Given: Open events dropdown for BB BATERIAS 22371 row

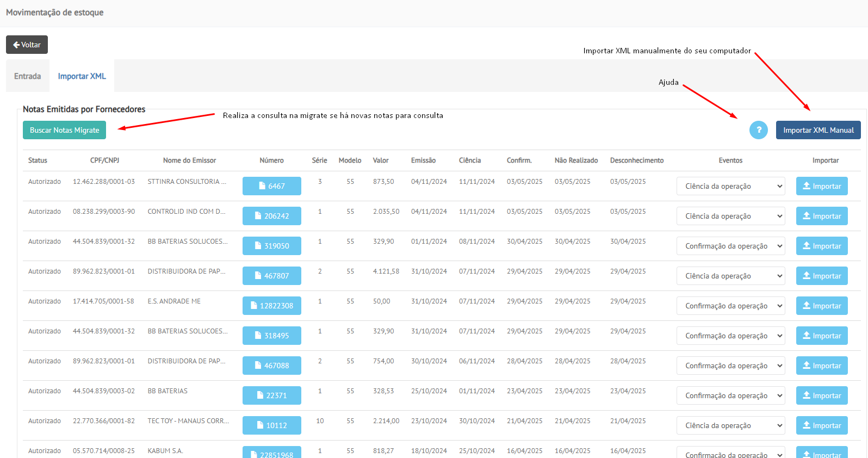Looking at the screenshot, I should click(731, 395).
